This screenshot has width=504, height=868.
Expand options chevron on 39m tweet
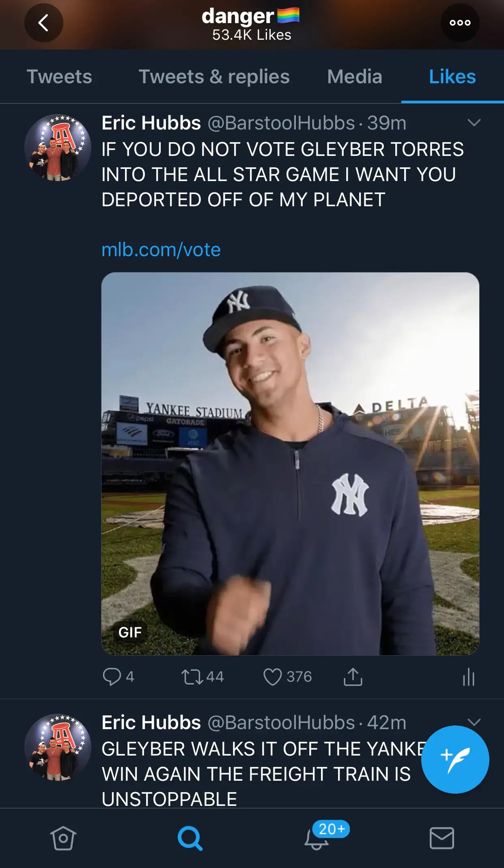(474, 123)
